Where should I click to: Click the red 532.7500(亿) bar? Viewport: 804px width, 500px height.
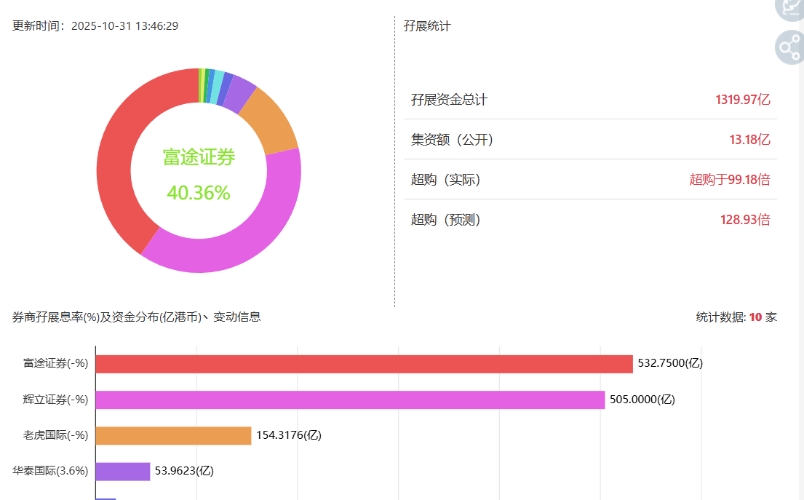click(364, 363)
